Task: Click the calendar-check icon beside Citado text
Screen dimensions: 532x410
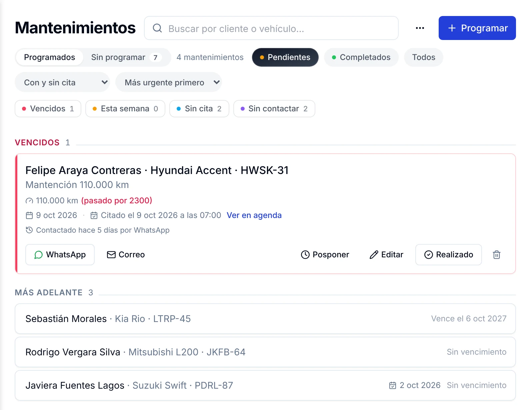Action: [94, 215]
